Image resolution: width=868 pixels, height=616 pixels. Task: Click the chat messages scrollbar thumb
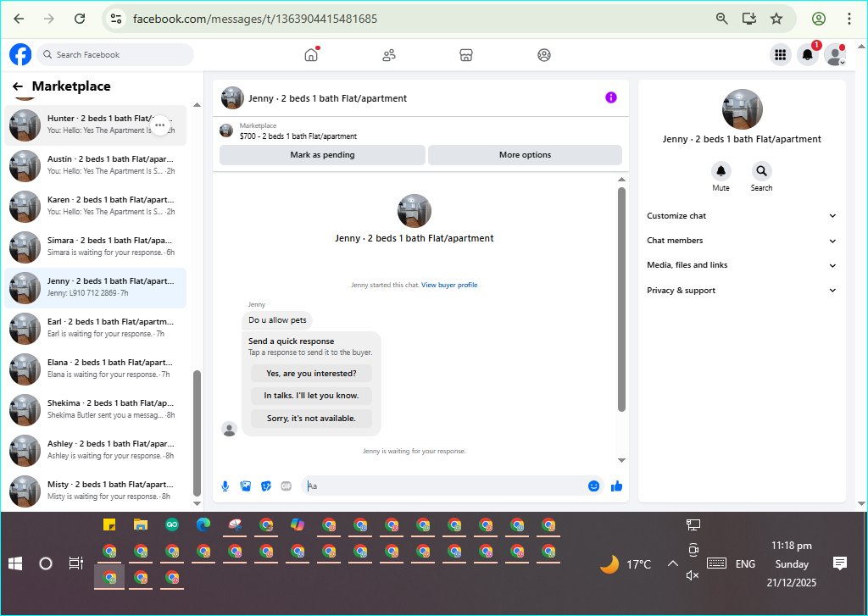coord(621,299)
